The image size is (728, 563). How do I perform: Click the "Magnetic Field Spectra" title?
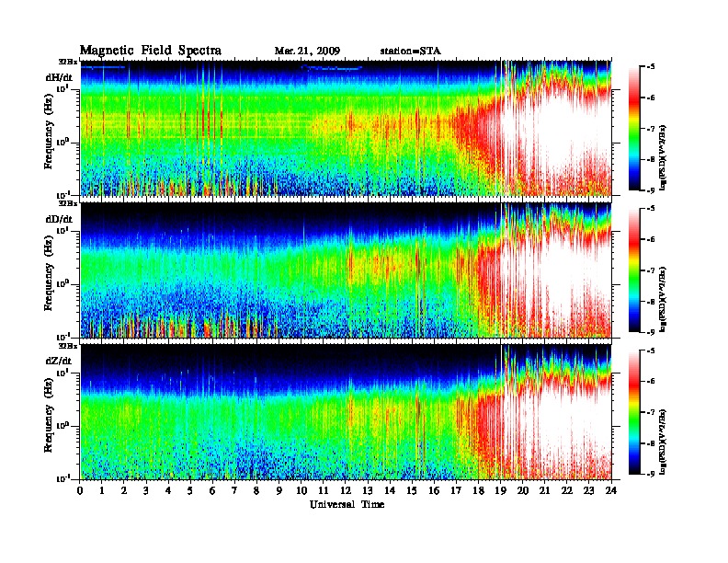tap(151, 51)
